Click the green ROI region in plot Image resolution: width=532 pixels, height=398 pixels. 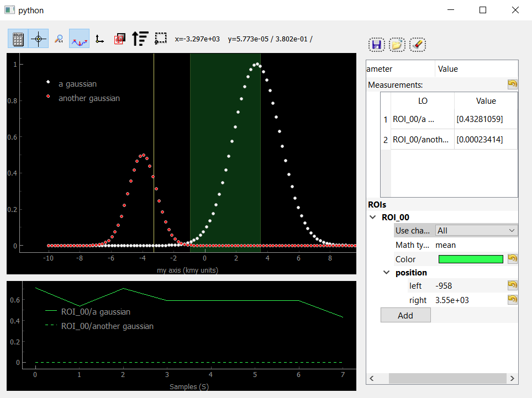point(225,152)
